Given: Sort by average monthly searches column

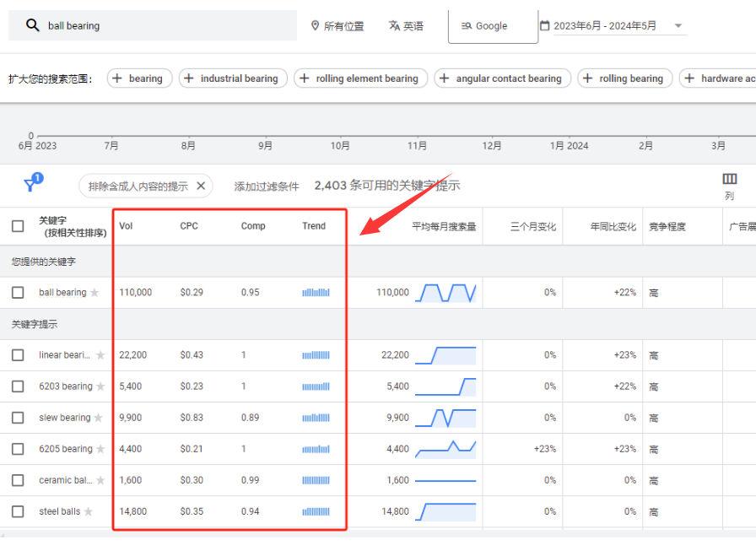Looking at the screenshot, I should pyautogui.click(x=443, y=226).
